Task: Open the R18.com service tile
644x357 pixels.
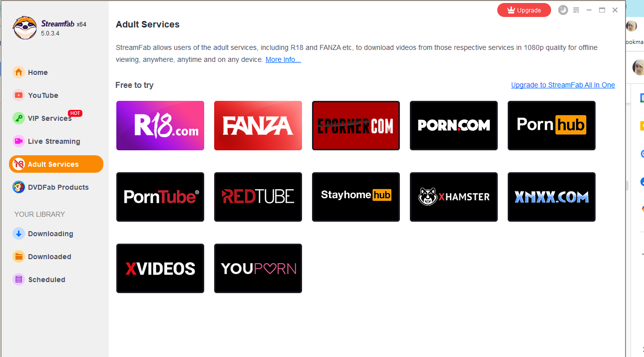Action: [x=160, y=125]
